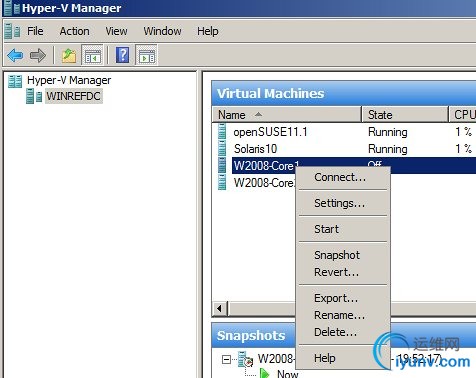Select the WINREFDC server node label

point(73,96)
